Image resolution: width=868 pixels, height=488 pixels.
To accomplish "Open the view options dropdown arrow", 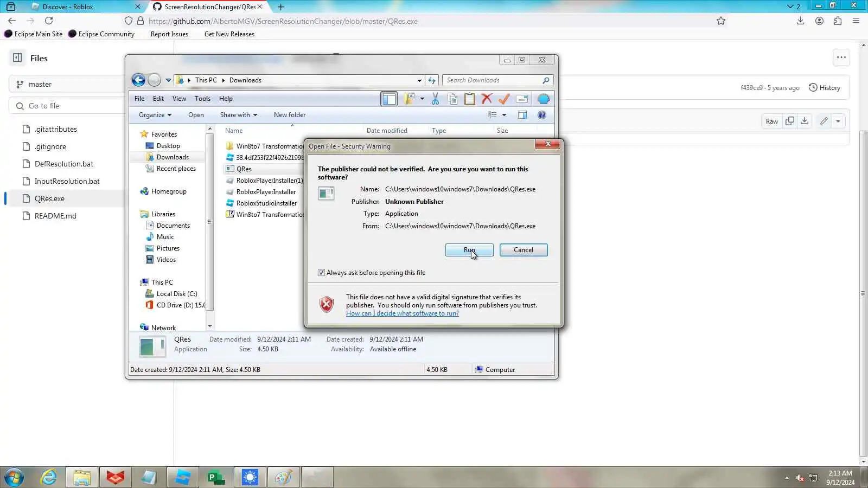I will click(x=504, y=115).
